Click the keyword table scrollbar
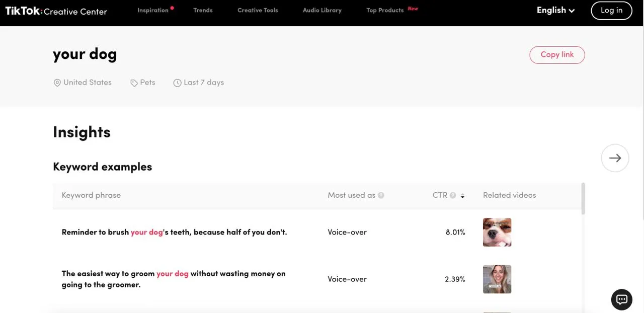644x313 pixels. pyautogui.click(x=583, y=199)
